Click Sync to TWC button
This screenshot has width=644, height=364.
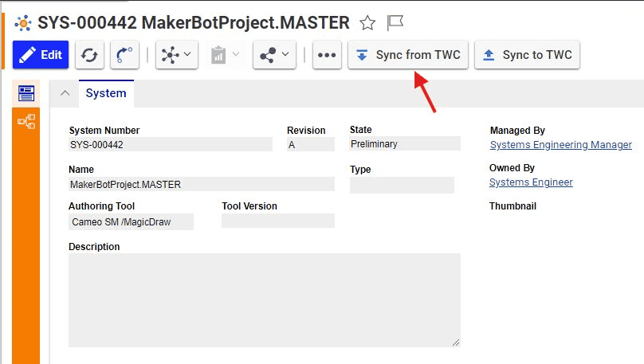pos(528,55)
